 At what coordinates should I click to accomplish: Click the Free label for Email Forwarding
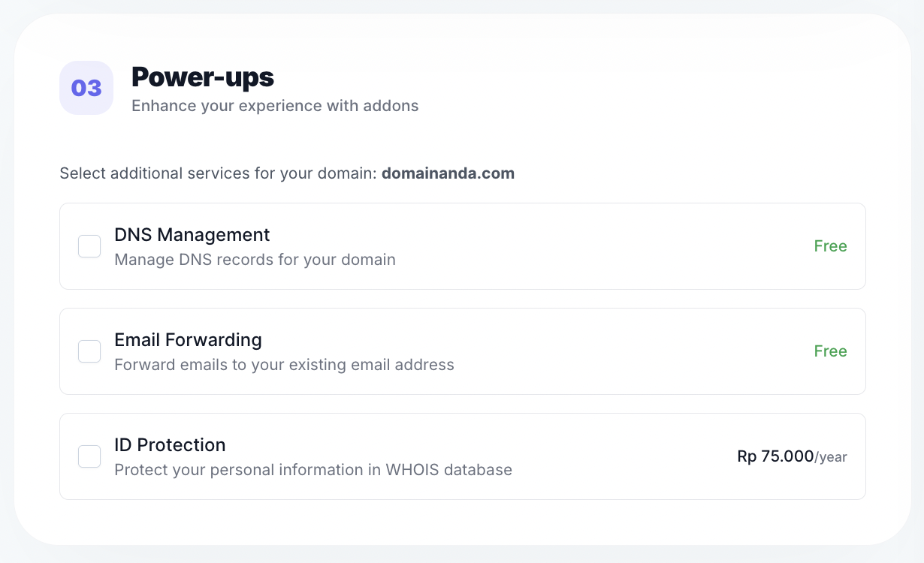(x=830, y=351)
